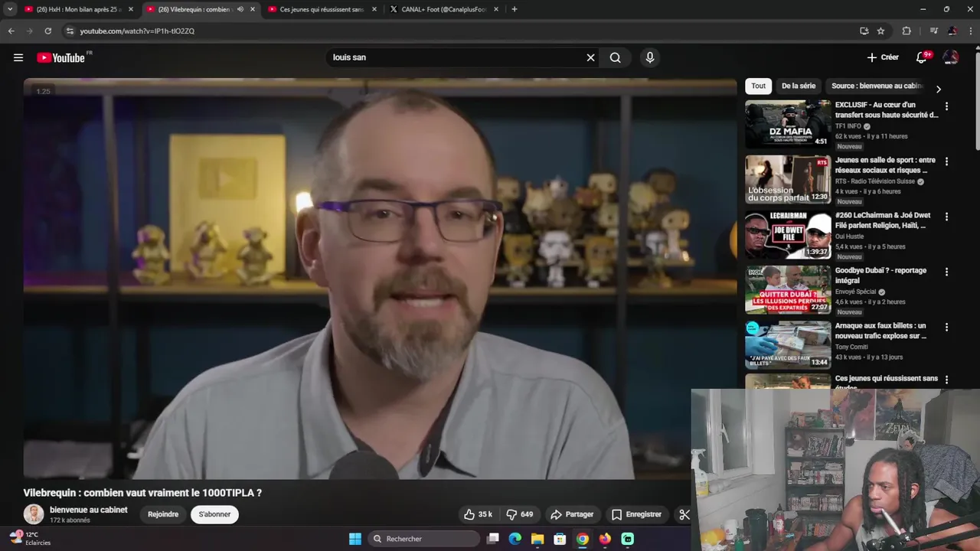The width and height of the screenshot is (980, 551).
Task: Show more filter chips with the arrow
Action: point(939,89)
